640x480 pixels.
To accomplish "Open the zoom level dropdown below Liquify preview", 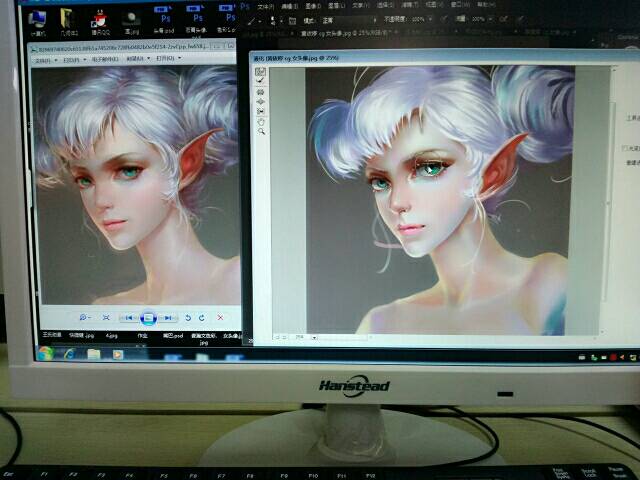I will (x=314, y=338).
